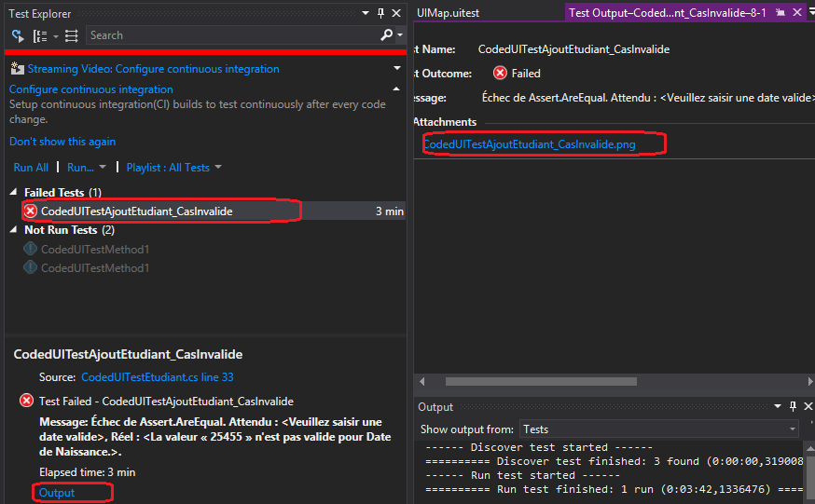Pin the Test Explorer panel
815x504 pixels.
[x=380, y=14]
